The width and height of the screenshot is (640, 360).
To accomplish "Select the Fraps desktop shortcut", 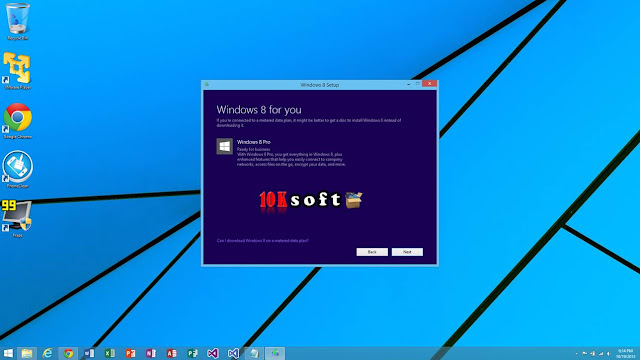I will (17, 218).
